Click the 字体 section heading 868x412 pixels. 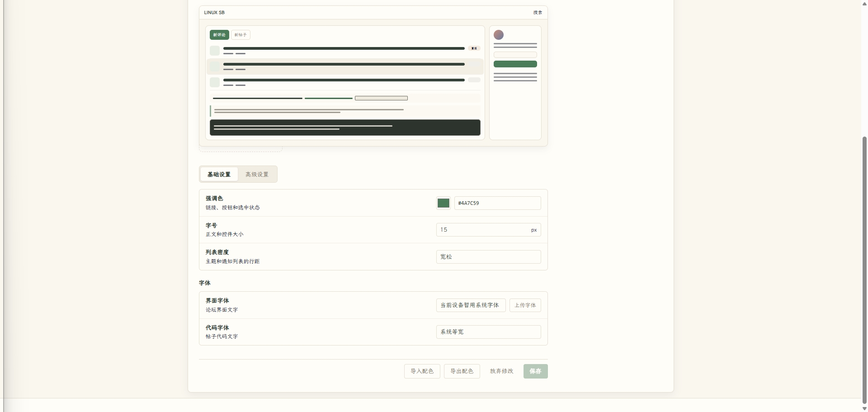point(205,283)
